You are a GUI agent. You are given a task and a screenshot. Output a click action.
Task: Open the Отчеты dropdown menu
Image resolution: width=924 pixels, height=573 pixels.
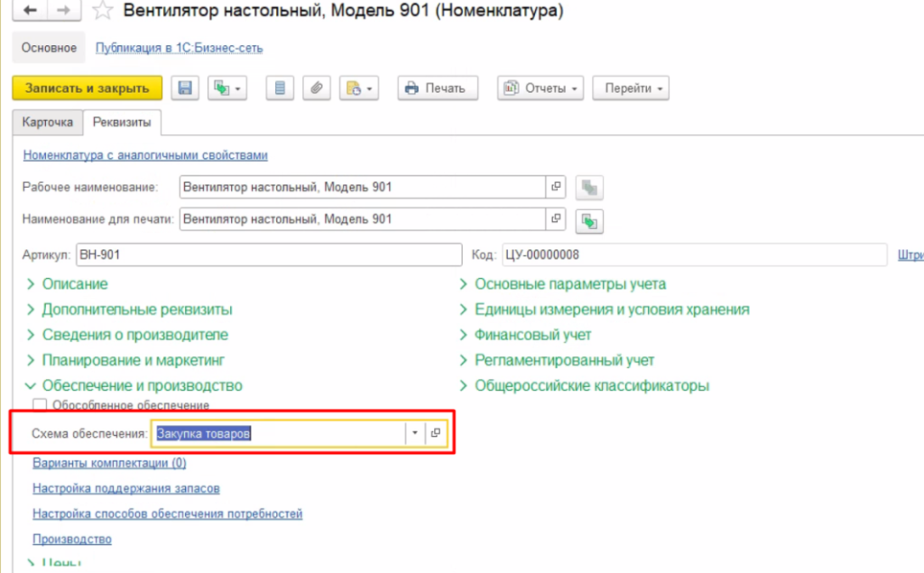tap(541, 88)
